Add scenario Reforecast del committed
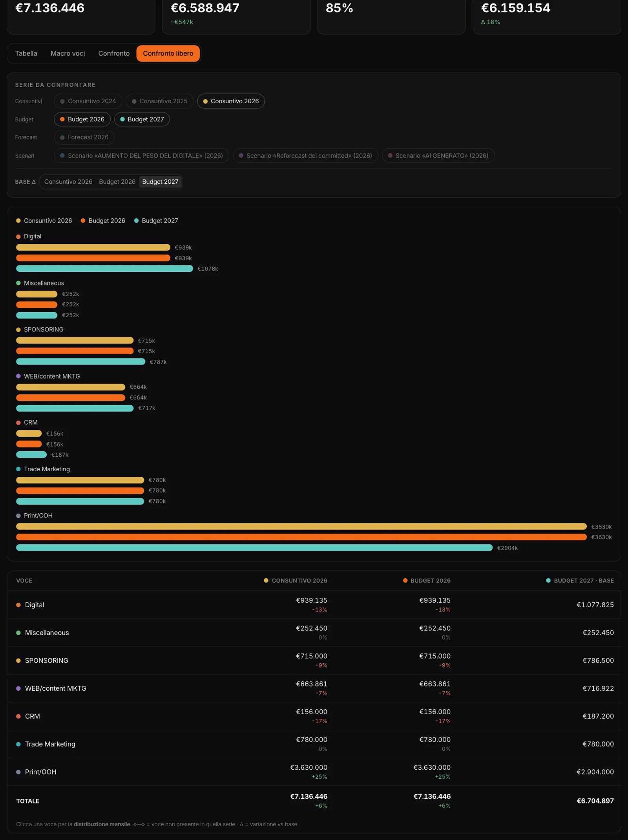 click(305, 156)
